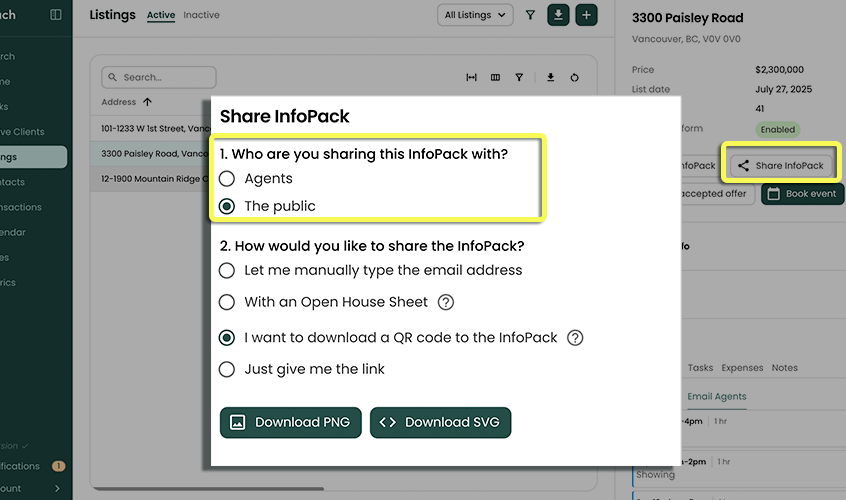
Task: Open the All Listings dropdown
Action: coord(475,15)
